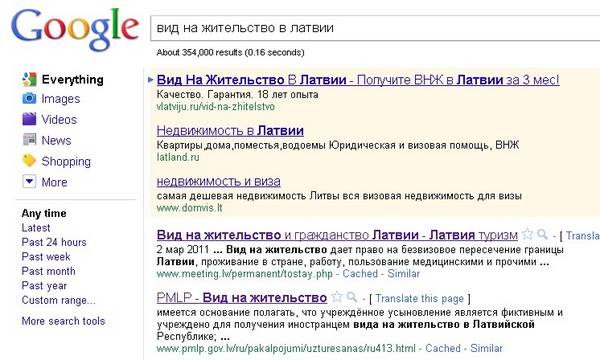The image size is (600, 360).
Task: Click the vlatviju.ru/vid-na-zhitelstvo URL text
Action: click(215, 107)
